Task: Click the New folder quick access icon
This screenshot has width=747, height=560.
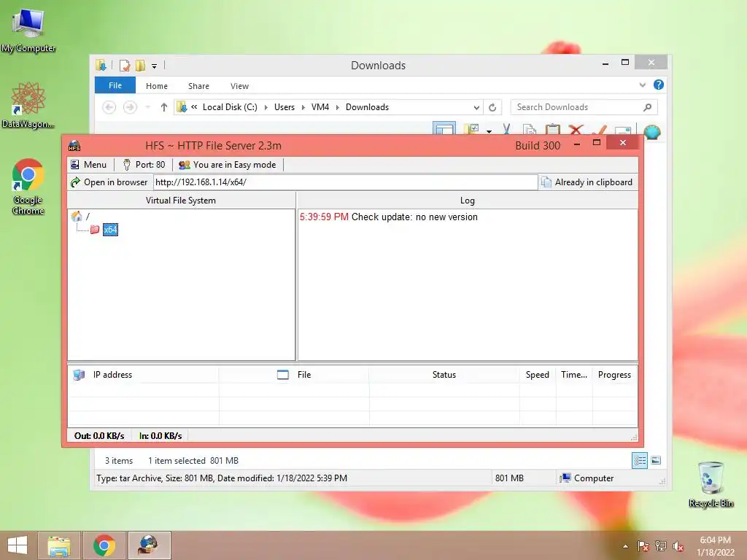Action: [140, 65]
